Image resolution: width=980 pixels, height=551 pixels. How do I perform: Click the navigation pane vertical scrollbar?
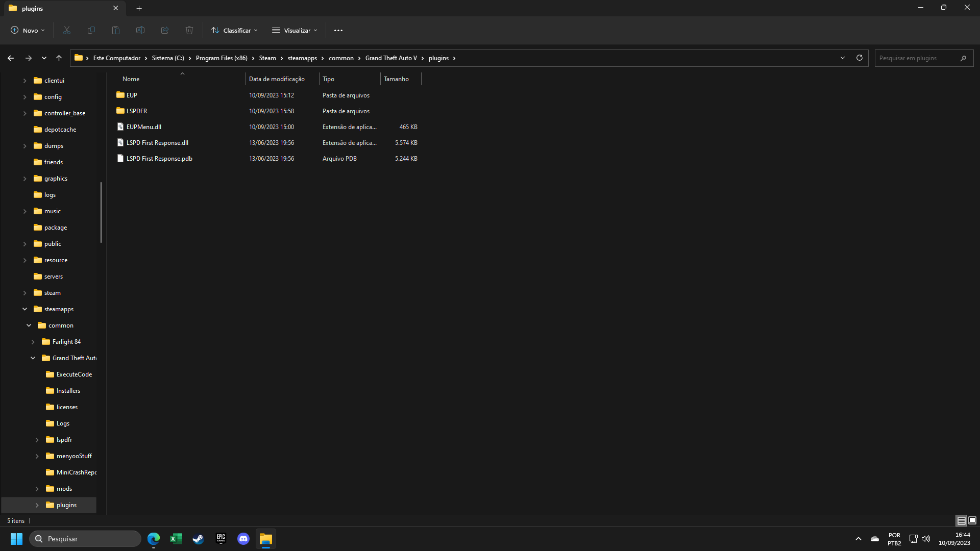(x=101, y=212)
